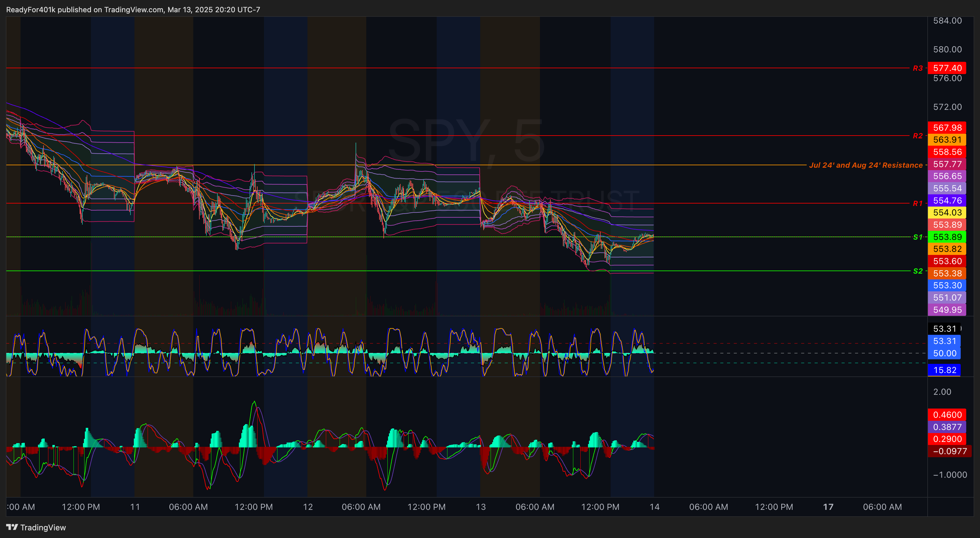Click the blue 50.00 oscillator midline tag
This screenshot has height=538, width=980.
tap(944, 353)
